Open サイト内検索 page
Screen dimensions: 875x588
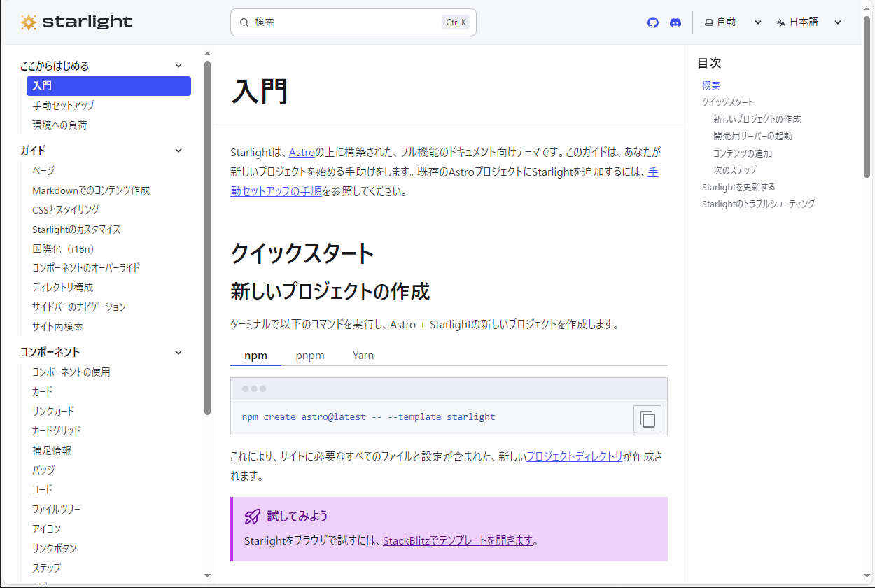pyautogui.click(x=57, y=327)
